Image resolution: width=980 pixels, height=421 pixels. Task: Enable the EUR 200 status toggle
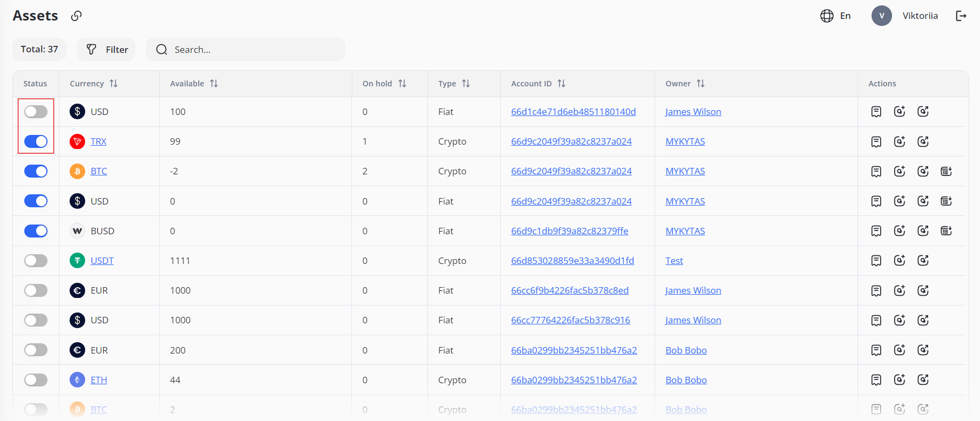[x=36, y=350]
